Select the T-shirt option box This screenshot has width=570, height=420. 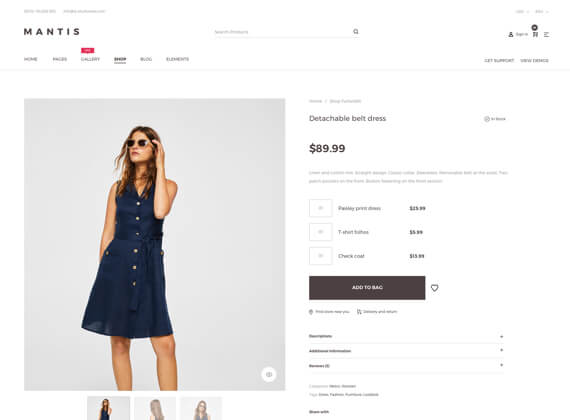(320, 232)
